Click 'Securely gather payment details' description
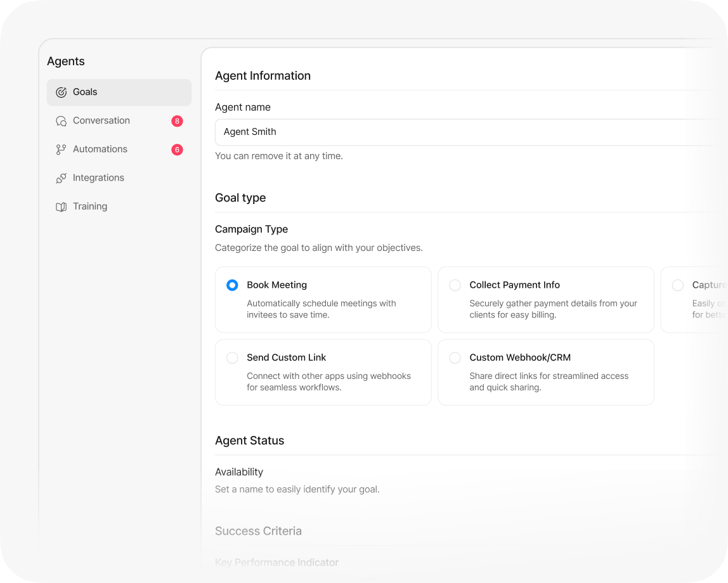728x583 pixels. coord(553,309)
